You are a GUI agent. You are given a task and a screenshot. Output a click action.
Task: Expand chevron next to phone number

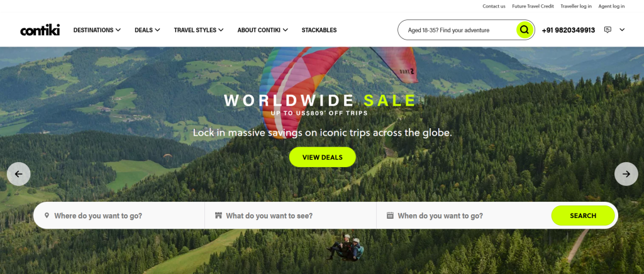coord(622,30)
